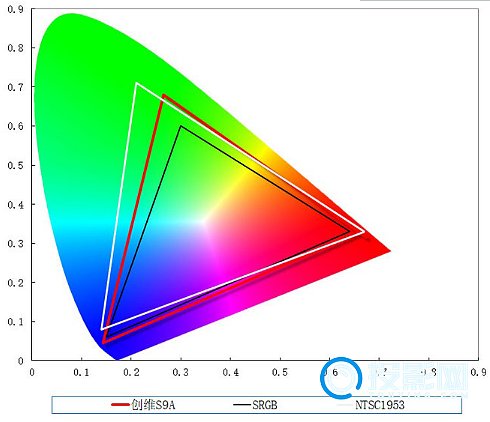Viewport: 490px width, 422px height.
Task: Click the white NTSC triangle's top green vertex
Action: (137, 83)
